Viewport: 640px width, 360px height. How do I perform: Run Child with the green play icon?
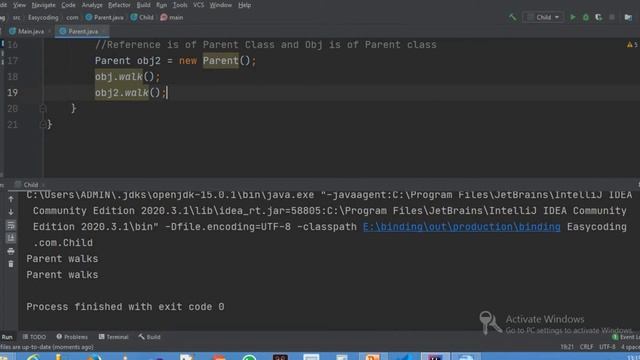pyautogui.click(x=573, y=17)
